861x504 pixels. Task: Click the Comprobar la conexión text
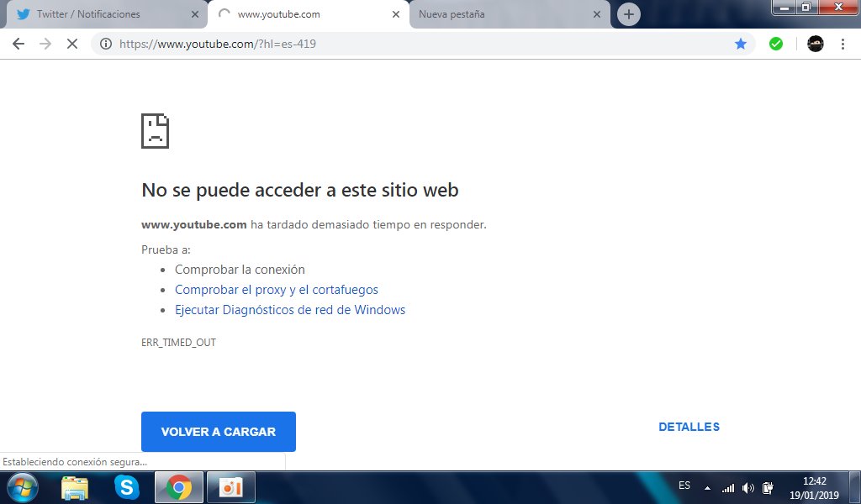[240, 270]
